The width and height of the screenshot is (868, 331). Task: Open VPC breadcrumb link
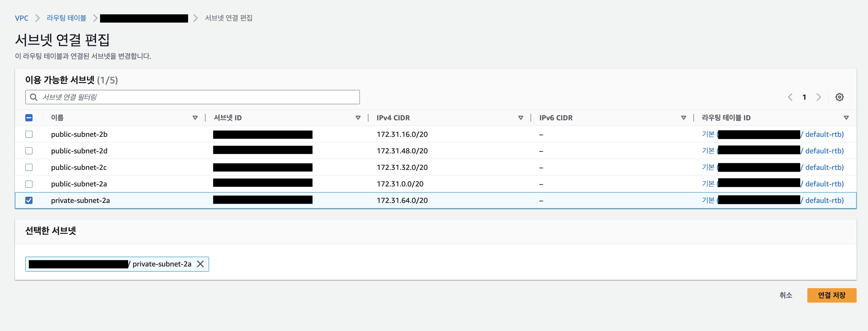pyautogui.click(x=22, y=18)
